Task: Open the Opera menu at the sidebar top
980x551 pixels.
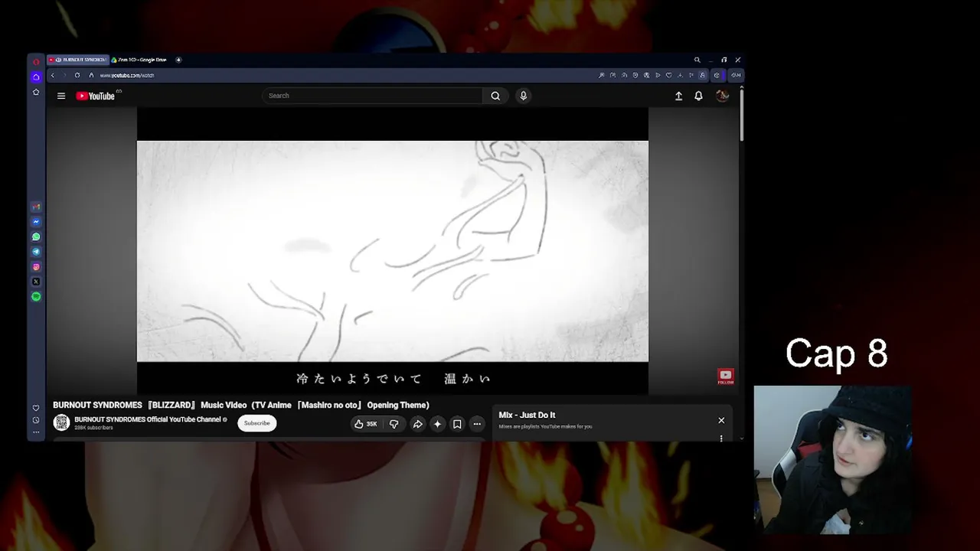Action: (x=36, y=61)
